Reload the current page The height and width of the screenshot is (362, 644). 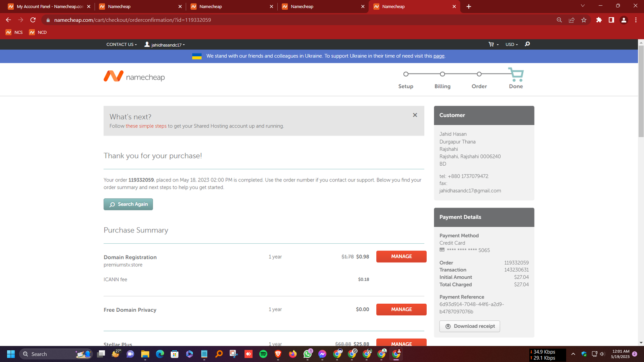click(x=33, y=20)
